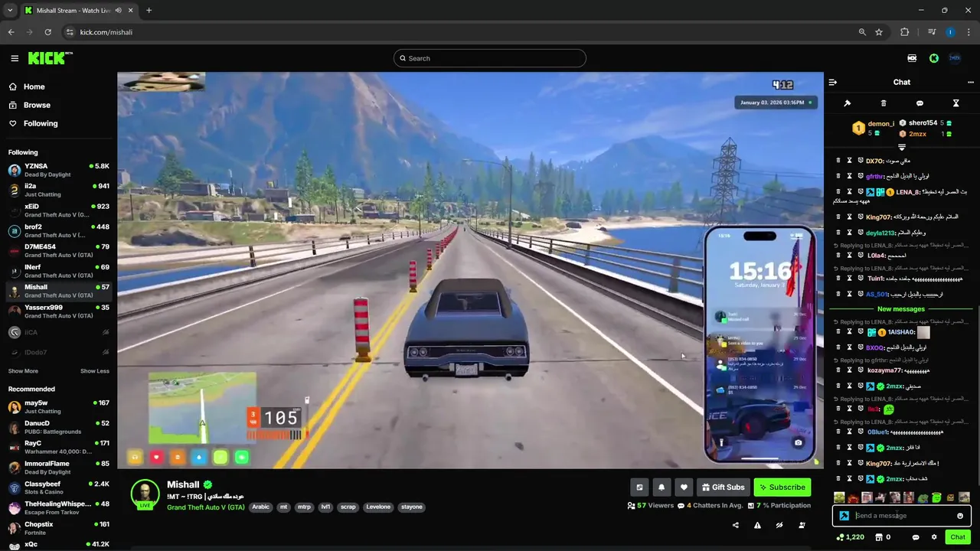Open brof2 channel in Following
Screen dimensions: 980x551
58,230
